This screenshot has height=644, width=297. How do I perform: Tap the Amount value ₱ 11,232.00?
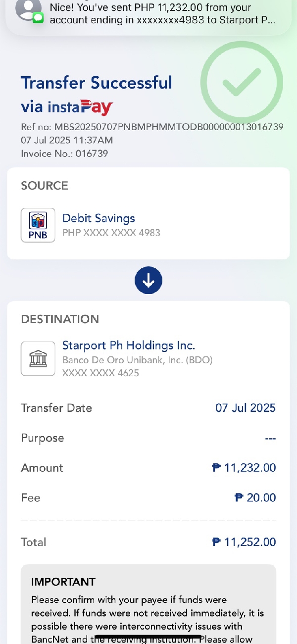[x=244, y=468]
